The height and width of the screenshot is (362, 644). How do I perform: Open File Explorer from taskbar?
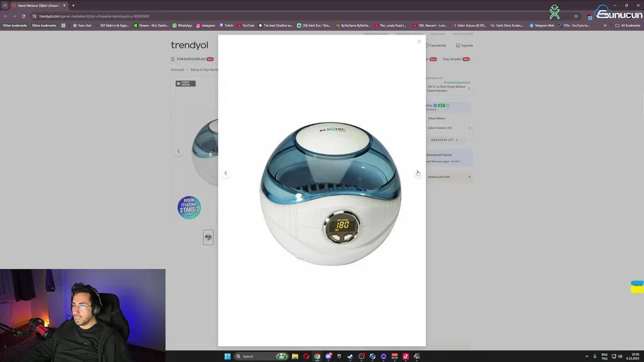295,356
